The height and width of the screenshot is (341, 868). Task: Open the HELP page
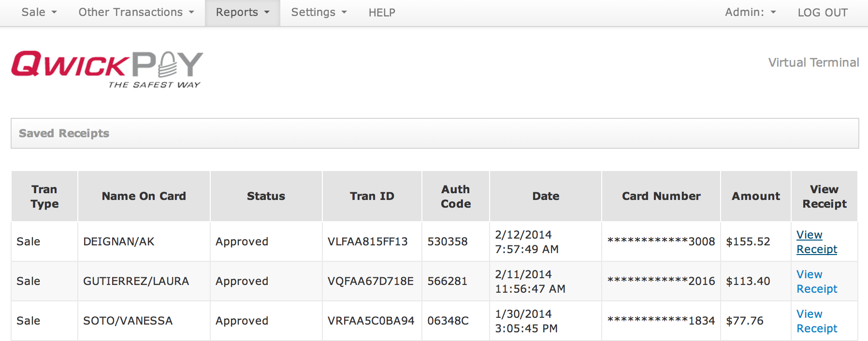point(382,13)
